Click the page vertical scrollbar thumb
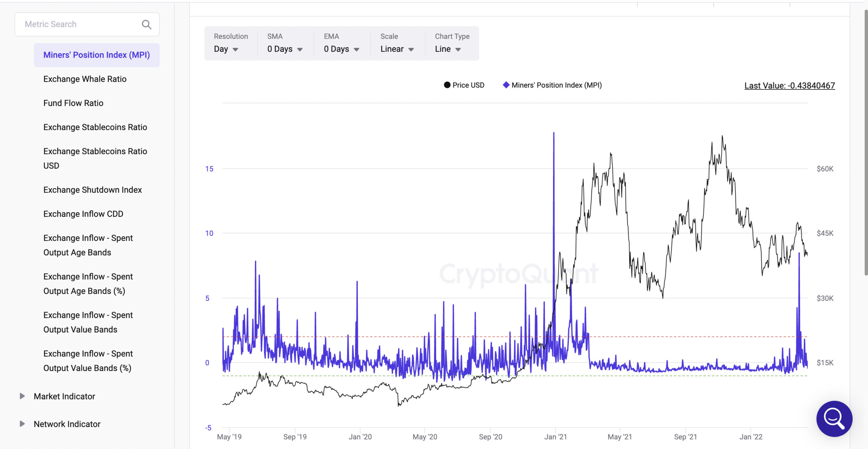 click(866, 142)
